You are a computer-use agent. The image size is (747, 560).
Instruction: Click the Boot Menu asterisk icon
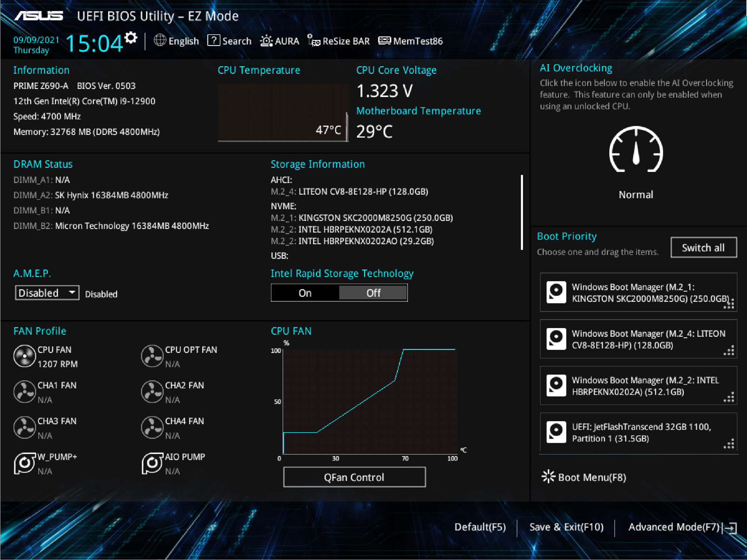click(548, 476)
